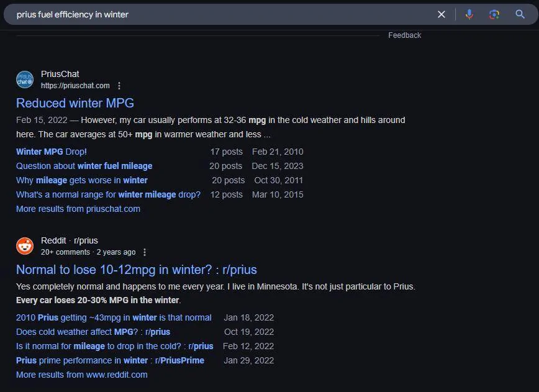Start voice search with the microphone icon
The height and width of the screenshot is (392, 539).
click(x=469, y=14)
